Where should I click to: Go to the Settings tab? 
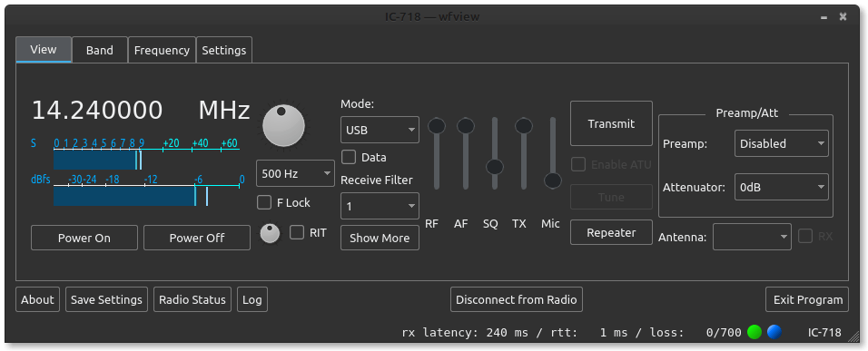tap(223, 50)
